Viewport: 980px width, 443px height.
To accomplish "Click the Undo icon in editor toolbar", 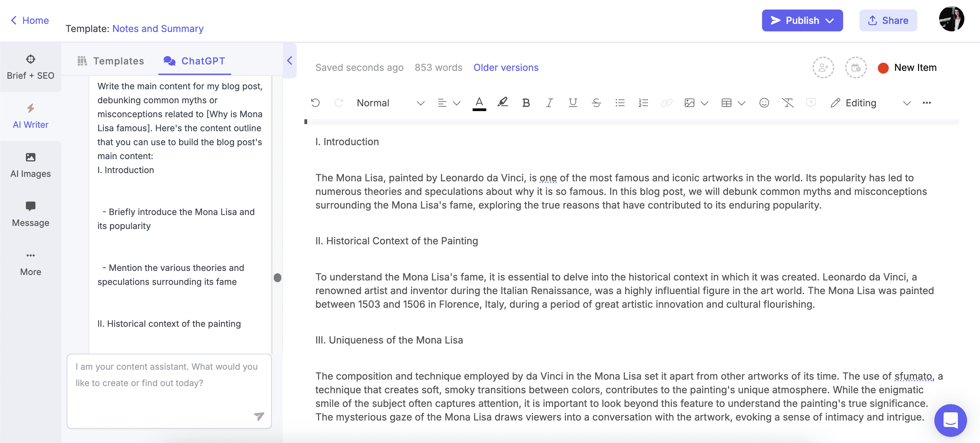I will pos(315,103).
